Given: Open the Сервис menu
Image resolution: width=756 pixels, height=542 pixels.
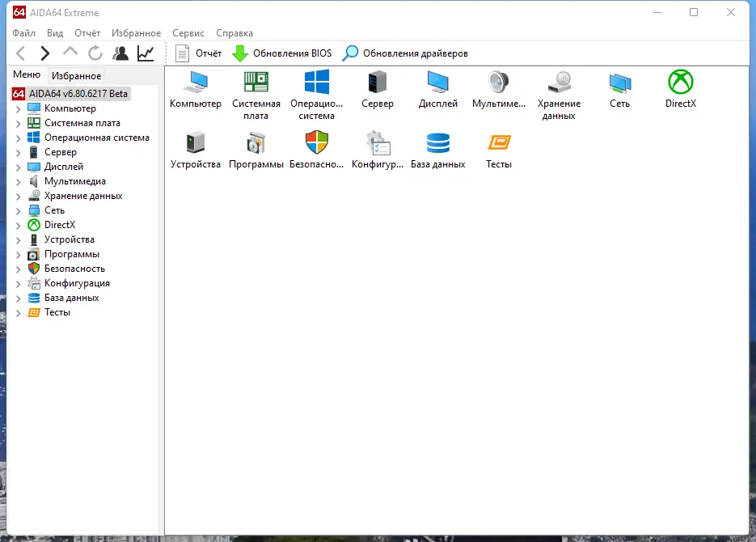Looking at the screenshot, I should (x=188, y=33).
